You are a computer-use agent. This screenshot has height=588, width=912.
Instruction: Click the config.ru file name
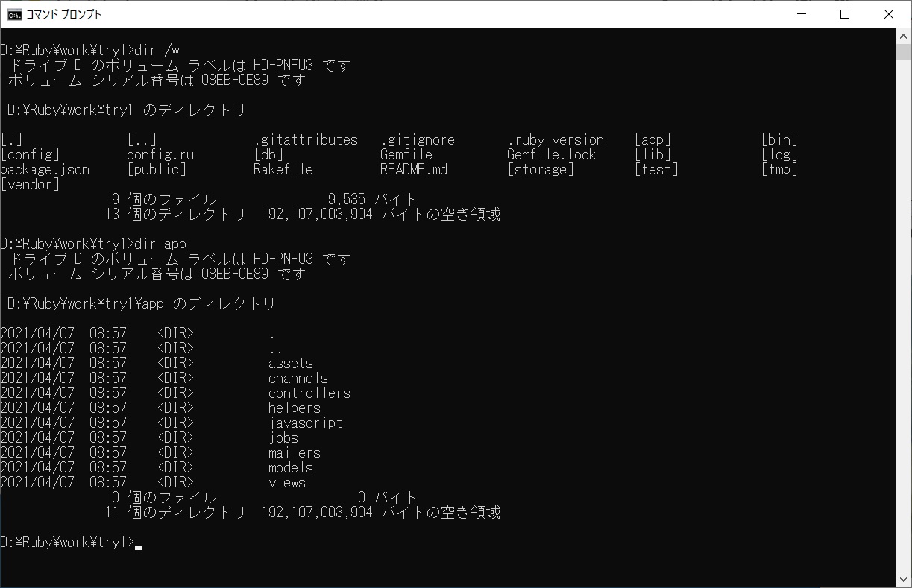click(160, 154)
